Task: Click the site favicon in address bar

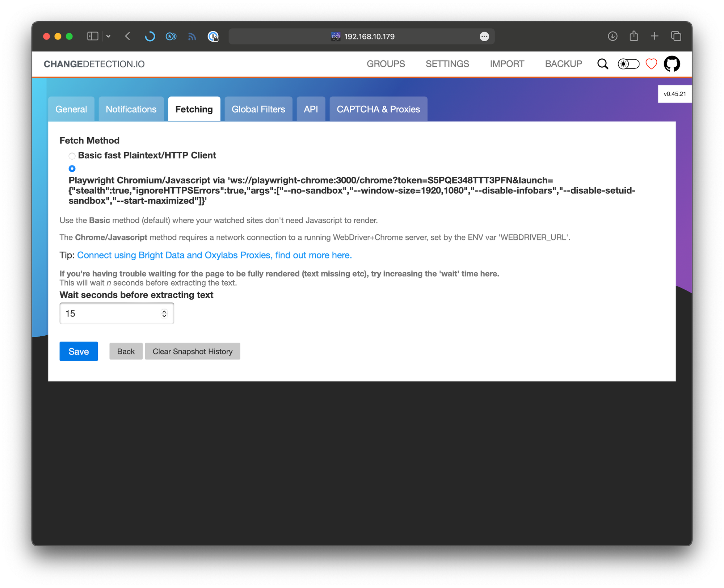Action: tap(336, 36)
